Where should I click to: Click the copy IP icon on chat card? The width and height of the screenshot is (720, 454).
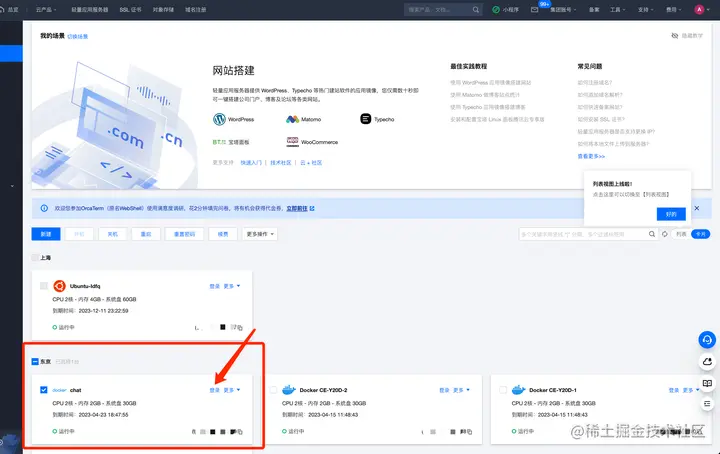pos(240,432)
